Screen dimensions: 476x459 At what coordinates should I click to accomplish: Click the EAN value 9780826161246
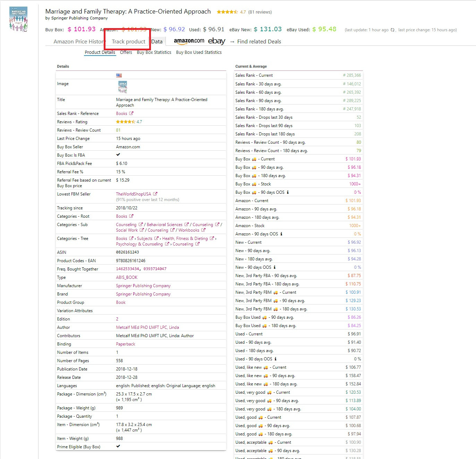tap(131, 261)
